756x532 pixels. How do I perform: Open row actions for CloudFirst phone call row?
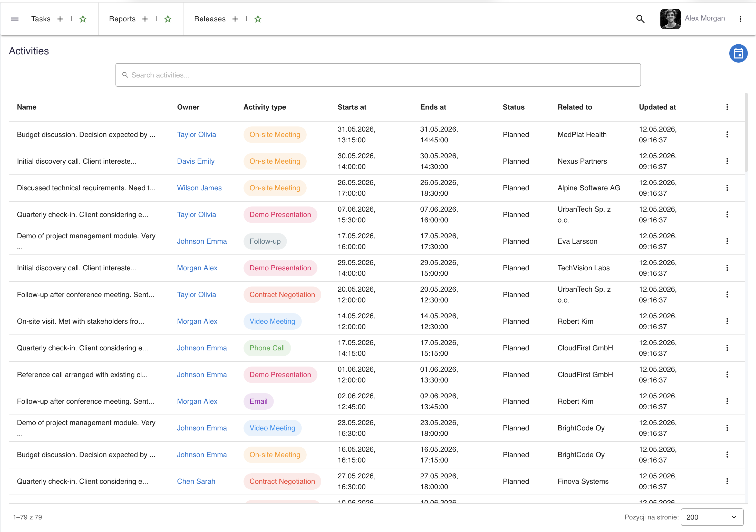pos(727,348)
